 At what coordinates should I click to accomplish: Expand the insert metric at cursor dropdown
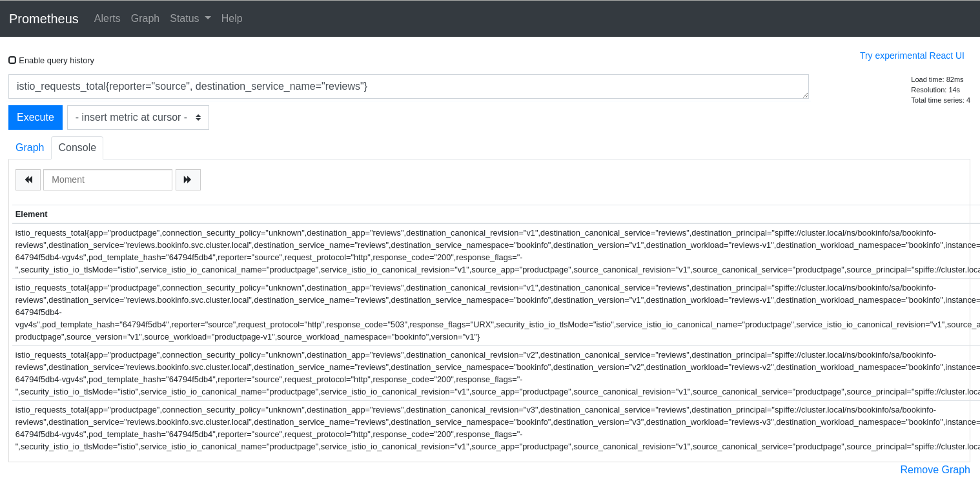[x=138, y=118]
